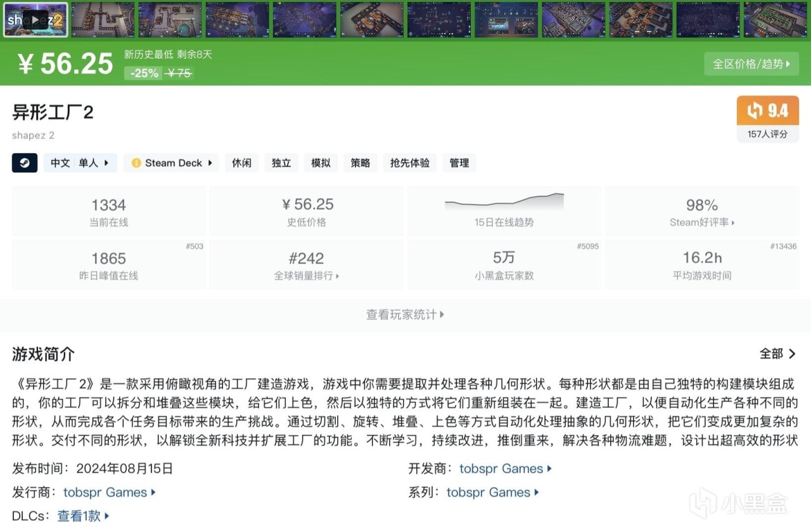Open the 5万 小黑盒玩家数 stat card
The width and height of the screenshot is (811, 532).
(x=504, y=265)
